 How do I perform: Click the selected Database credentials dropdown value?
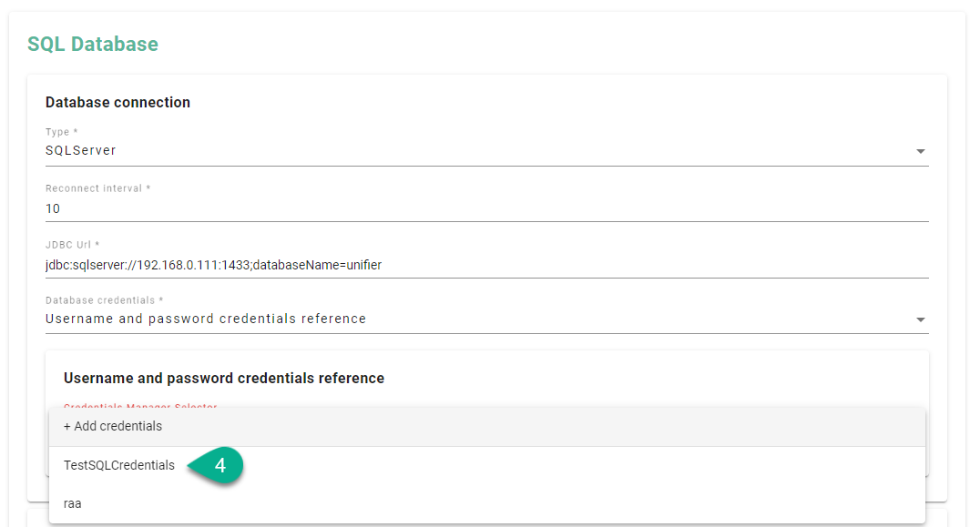click(x=206, y=319)
